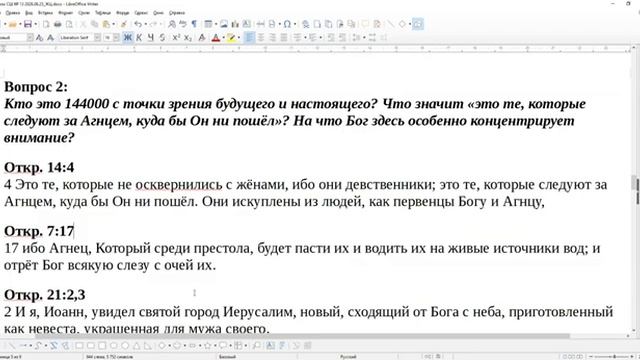Screen dimensions: 640x360
Task: Click the Center alignment icon
Action: click(x=260, y=38)
